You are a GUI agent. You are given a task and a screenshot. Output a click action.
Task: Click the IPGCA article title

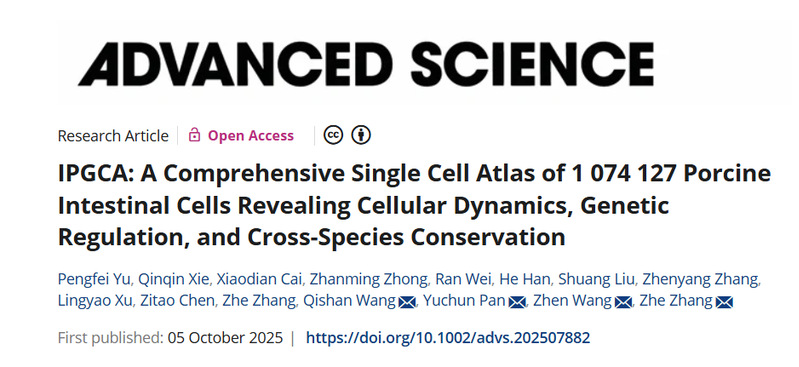point(414,205)
